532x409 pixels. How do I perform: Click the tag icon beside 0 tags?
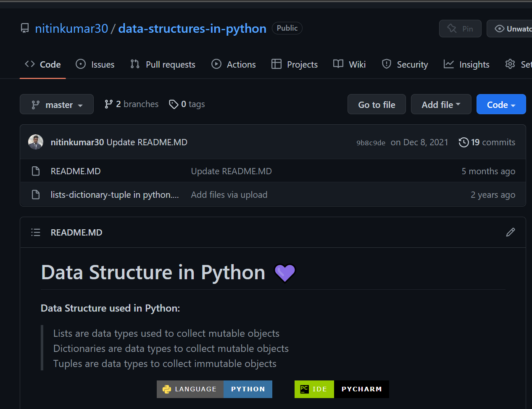pos(173,104)
